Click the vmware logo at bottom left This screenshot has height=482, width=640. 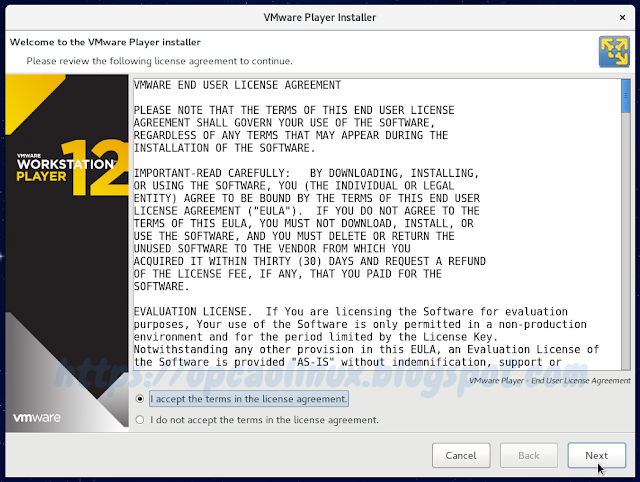[37, 418]
